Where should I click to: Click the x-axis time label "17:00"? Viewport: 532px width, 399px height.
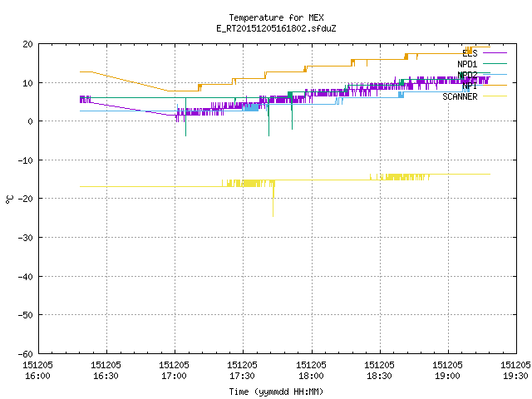point(174,376)
